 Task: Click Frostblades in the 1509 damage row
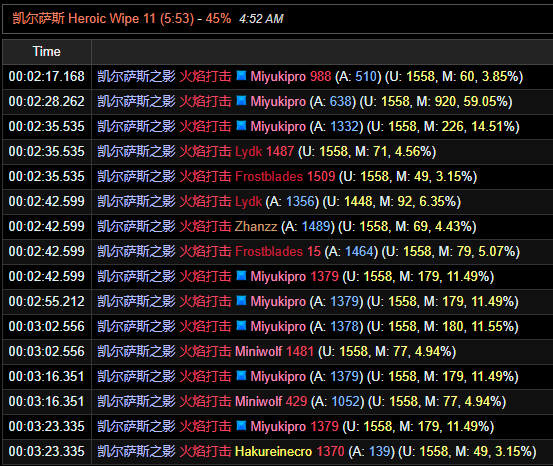point(269,176)
